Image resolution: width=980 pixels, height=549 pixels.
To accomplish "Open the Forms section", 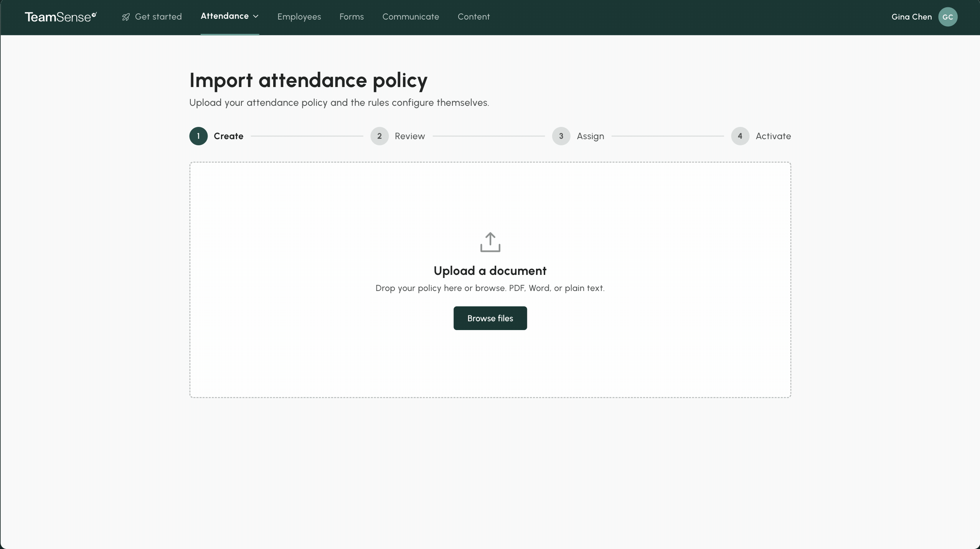I will [x=351, y=17].
